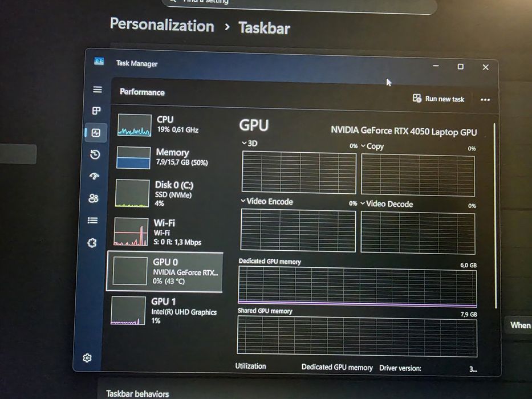
Task: Click the Driver version label
Action: (x=400, y=368)
